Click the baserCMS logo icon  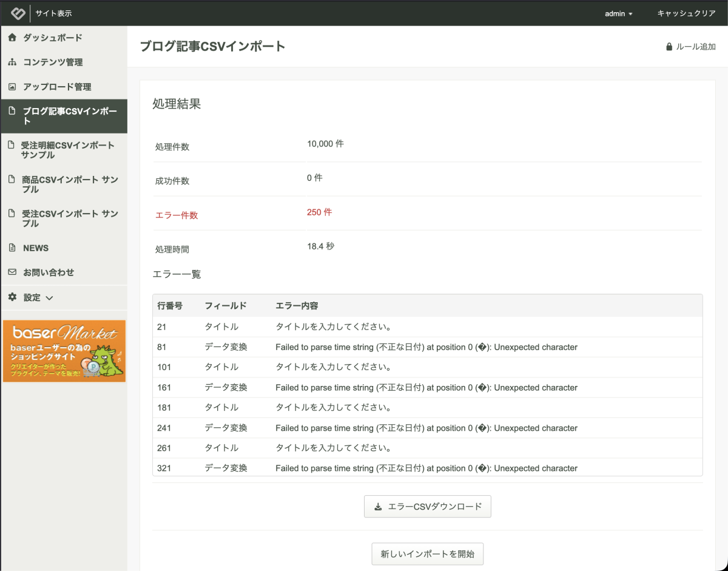[18, 13]
